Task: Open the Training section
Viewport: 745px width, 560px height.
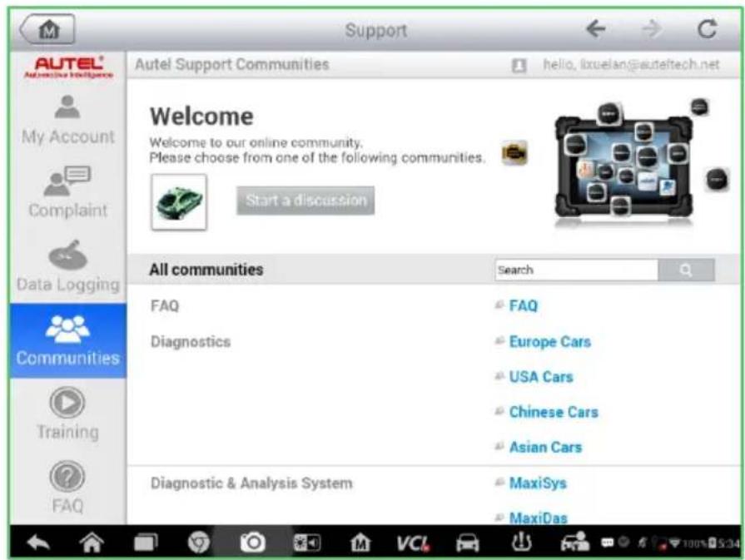Action: [68, 414]
